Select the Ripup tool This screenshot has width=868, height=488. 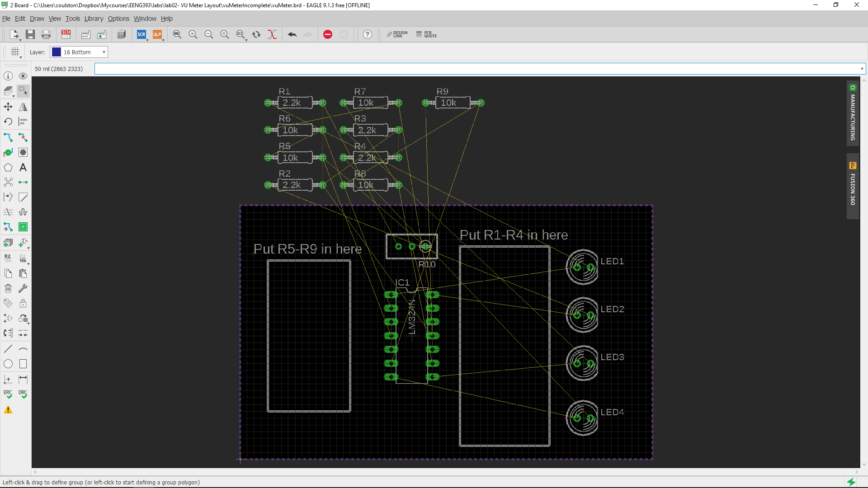click(23, 137)
